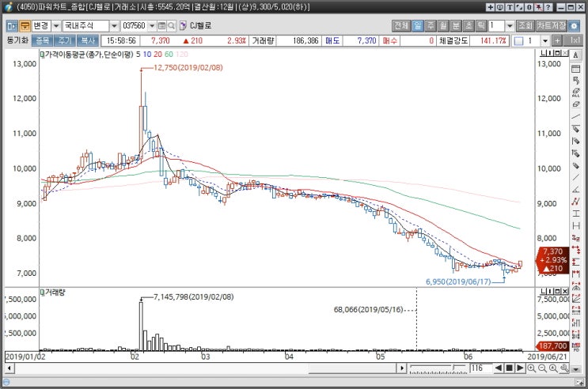The width and height of the screenshot is (588, 389).
Task: Select the I-beam measure tool
Action: click(575, 213)
